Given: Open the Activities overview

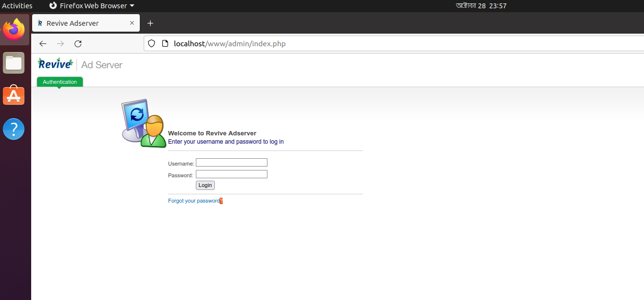Looking at the screenshot, I should tap(17, 5).
